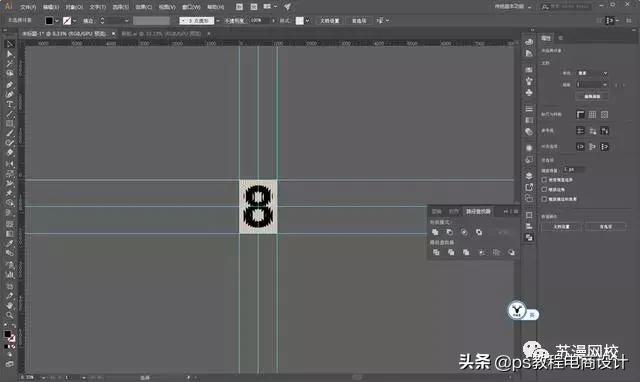The image size is (640, 382).
Task: Click the GPU performance rocket icon
Action: [x=287, y=7]
